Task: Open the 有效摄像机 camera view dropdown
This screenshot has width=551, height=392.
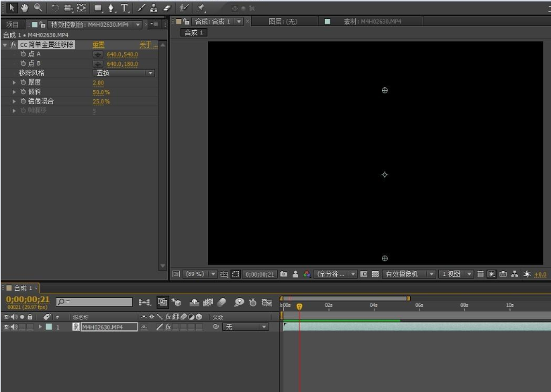Action: pos(409,275)
